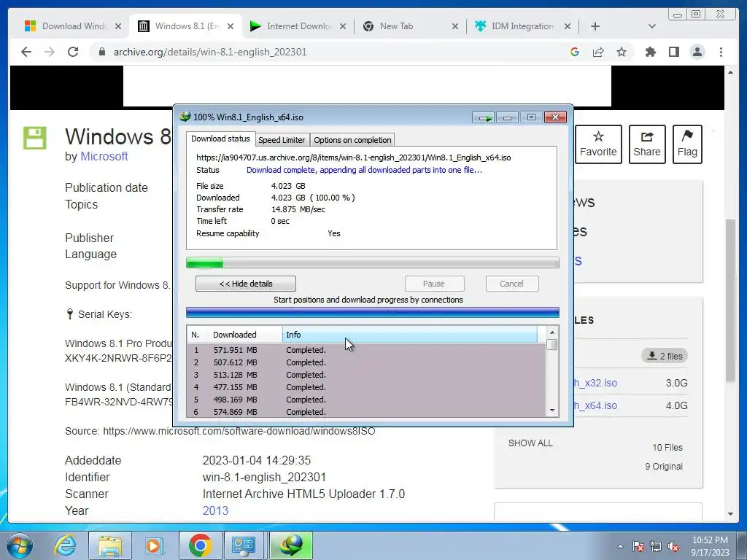The height and width of the screenshot is (560, 747).
Task: Click the browser Back arrow
Action: [x=26, y=52]
